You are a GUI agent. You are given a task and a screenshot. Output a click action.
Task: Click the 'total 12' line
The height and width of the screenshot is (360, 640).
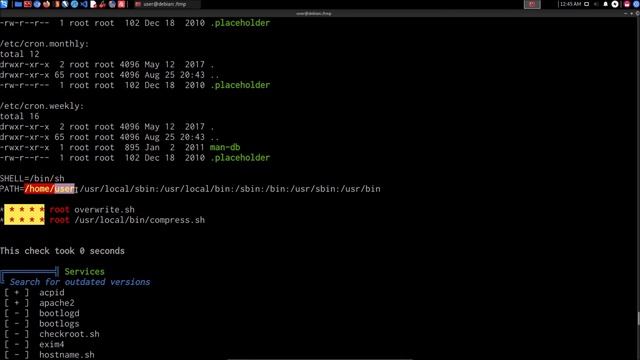[20, 54]
